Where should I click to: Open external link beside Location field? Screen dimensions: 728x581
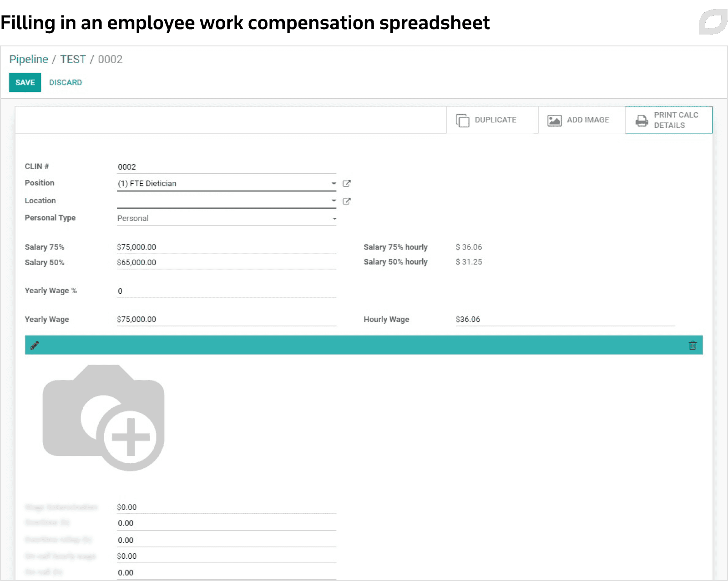[x=347, y=201]
